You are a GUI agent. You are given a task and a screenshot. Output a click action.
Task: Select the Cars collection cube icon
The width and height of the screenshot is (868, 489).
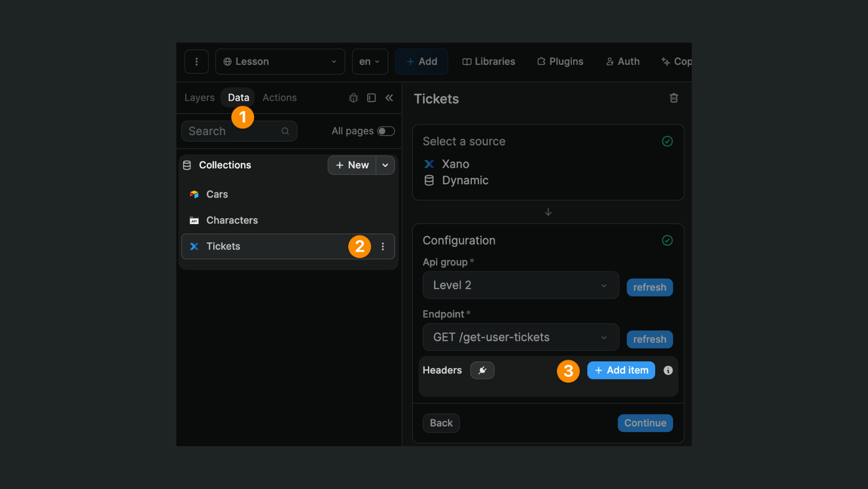[194, 194]
